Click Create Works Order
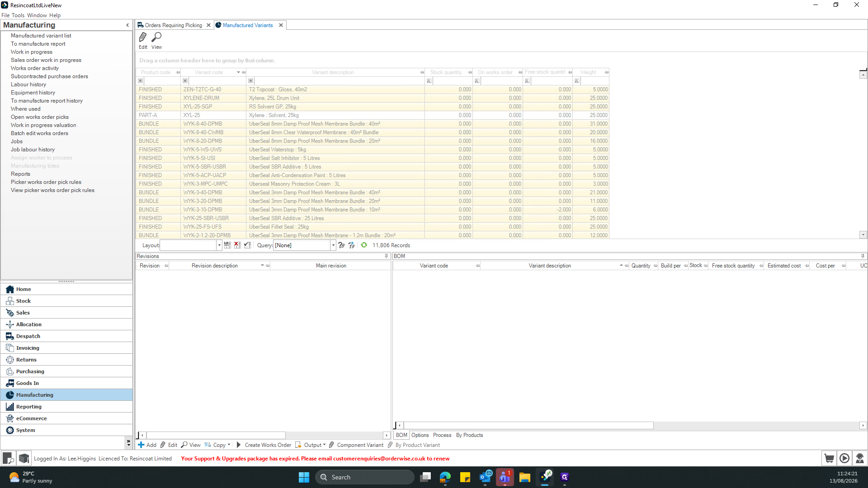868x488 pixels. click(x=264, y=445)
